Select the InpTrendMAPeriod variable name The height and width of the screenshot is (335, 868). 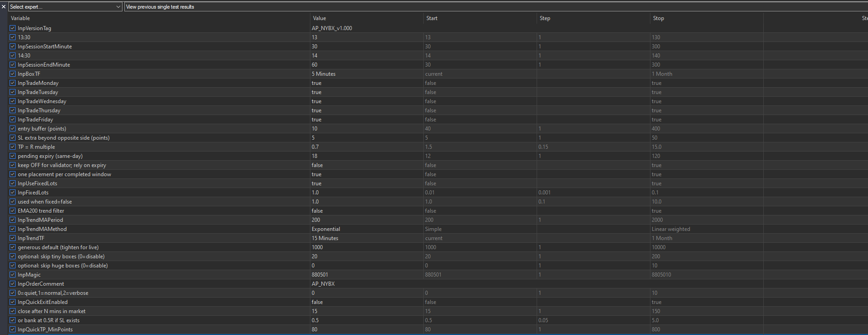(x=40, y=220)
